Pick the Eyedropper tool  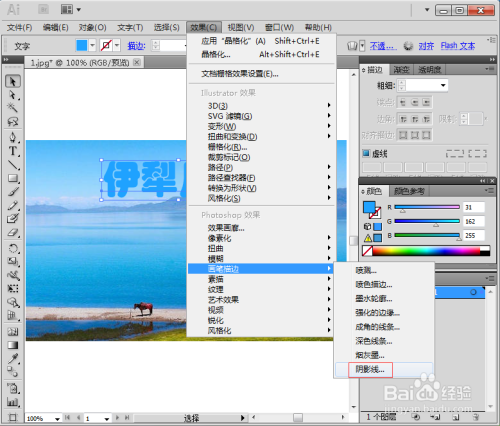(x=13, y=359)
